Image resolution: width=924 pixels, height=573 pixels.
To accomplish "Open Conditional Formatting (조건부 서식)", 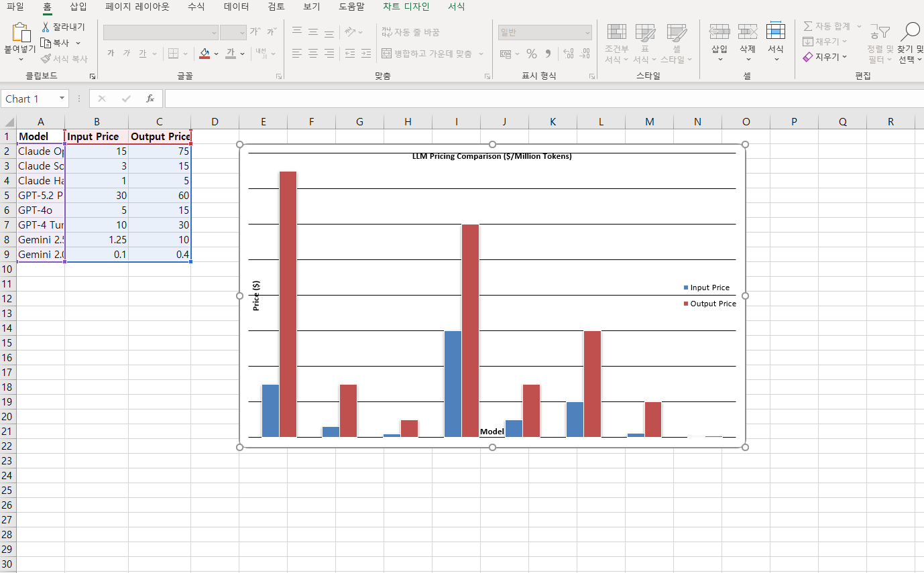I will tap(617, 44).
